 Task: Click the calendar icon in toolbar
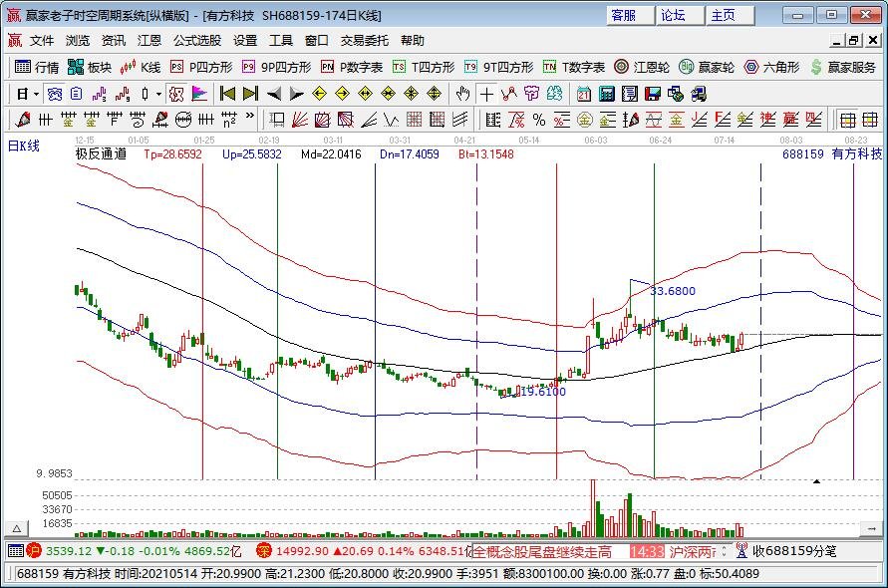pos(583,94)
